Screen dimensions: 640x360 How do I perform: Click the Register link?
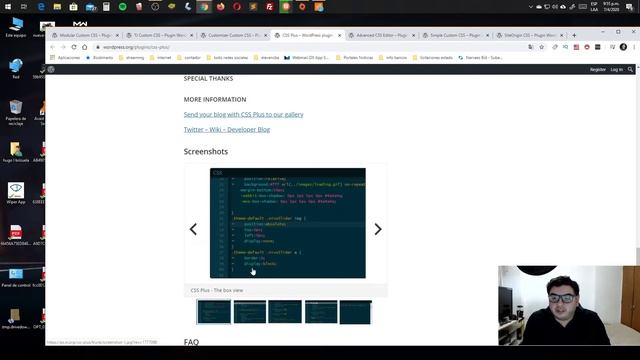pos(598,70)
